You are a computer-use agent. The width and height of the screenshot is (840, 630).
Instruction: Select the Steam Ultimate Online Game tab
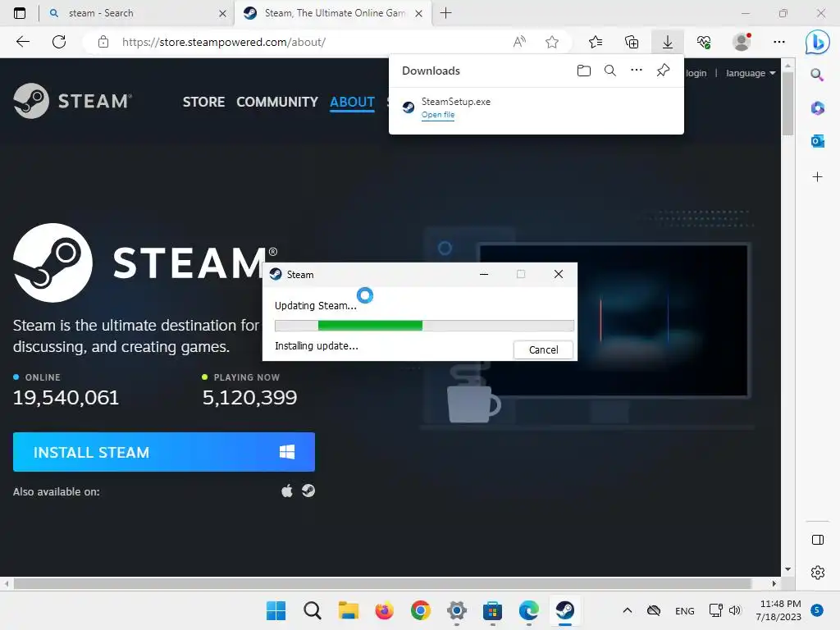333,13
